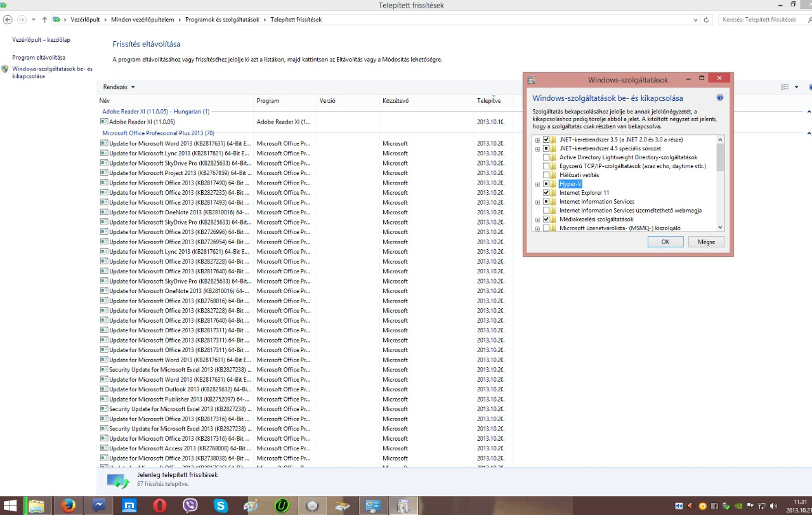Change view with the view options icon
Viewport: 812px width, 515px height.
(x=785, y=87)
